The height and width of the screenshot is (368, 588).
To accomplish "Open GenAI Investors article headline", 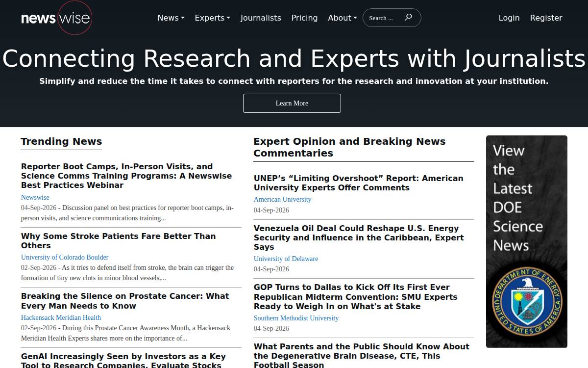I will click(123, 360).
